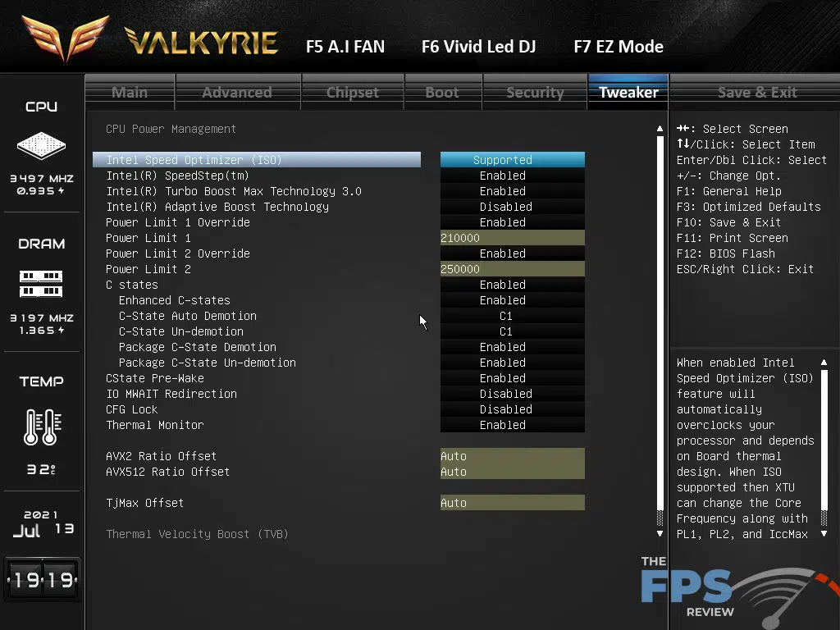Viewport: 840px width, 630px height.
Task: Click the Valkyrie winged logo
Action: (x=66, y=39)
